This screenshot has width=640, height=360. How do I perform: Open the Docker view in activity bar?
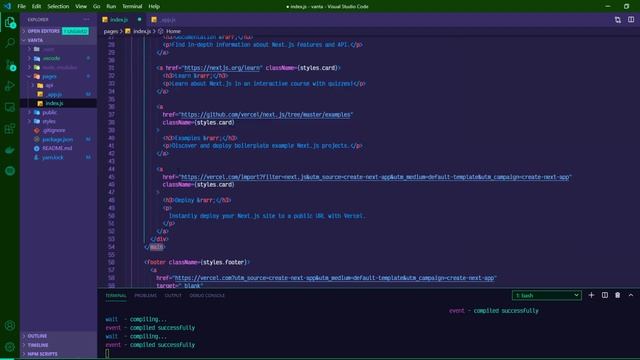(10, 150)
